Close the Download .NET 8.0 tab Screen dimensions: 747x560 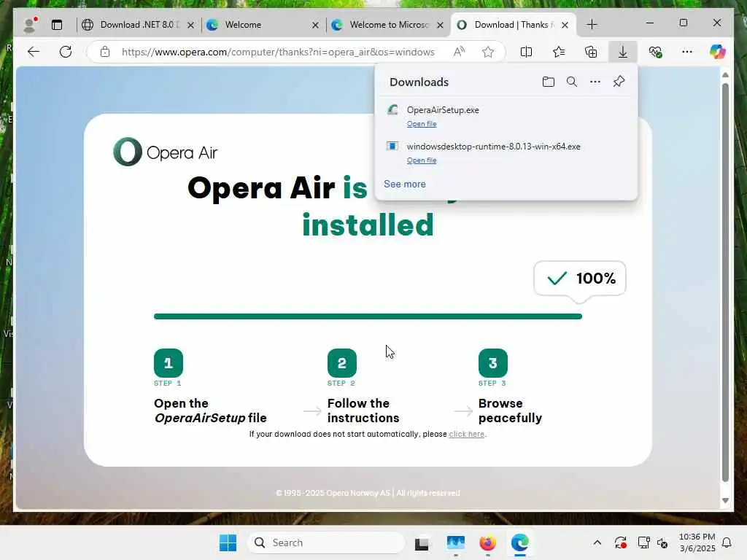tap(190, 26)
